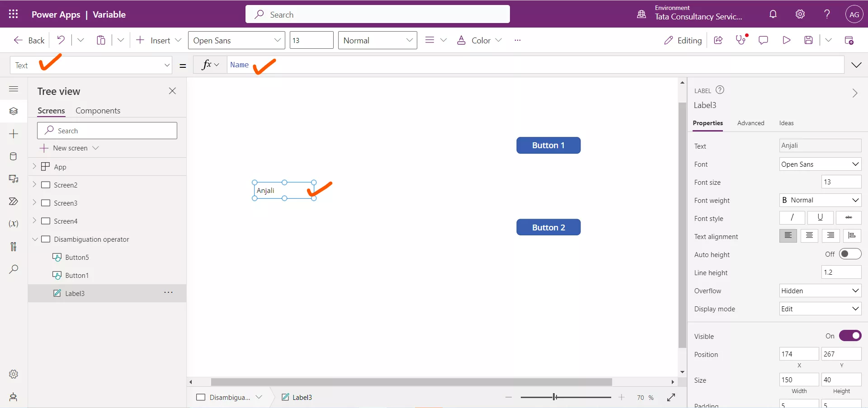Open Variables pane in left sidebar
Viewport: 868px width, 408px height.
click(14, 224)
